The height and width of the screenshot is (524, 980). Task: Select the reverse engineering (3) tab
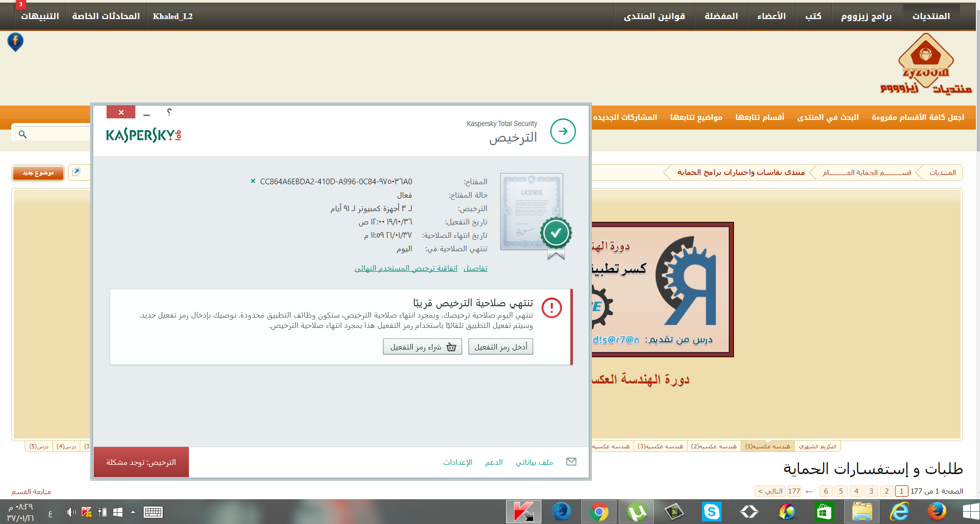[660, 446]
